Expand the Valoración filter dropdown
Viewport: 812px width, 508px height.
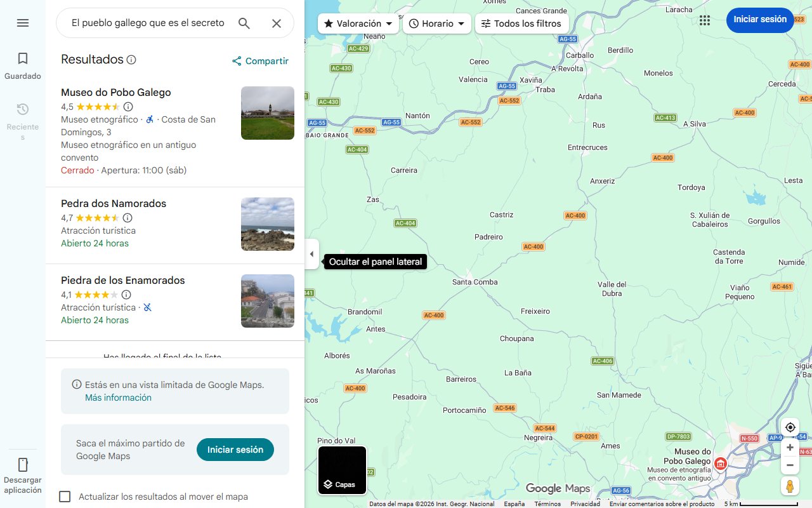point(358,23)
